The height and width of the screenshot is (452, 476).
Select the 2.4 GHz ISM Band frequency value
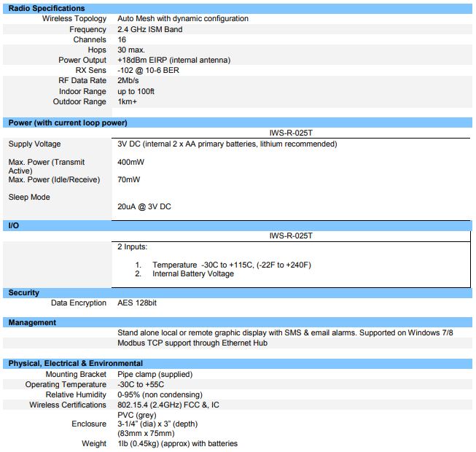coord(149,29)
